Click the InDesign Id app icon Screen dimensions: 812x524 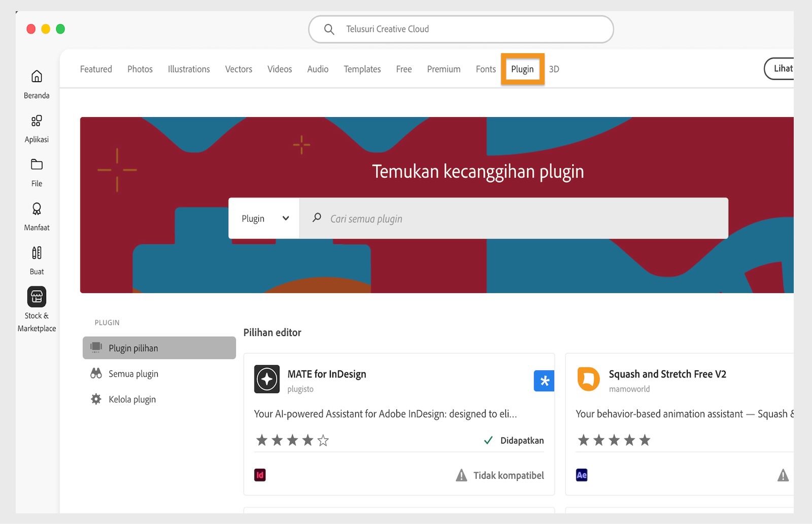coord(260,475)
